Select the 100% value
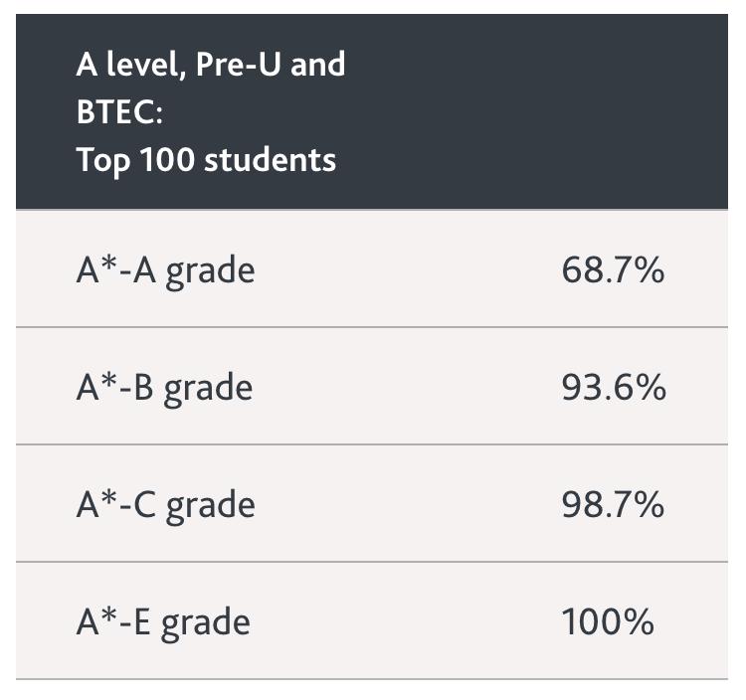746x700 pixels. point(608,622)
